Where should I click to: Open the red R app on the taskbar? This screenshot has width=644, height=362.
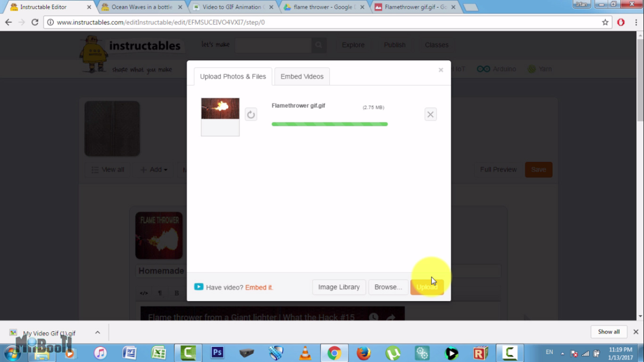coord(481,353)
